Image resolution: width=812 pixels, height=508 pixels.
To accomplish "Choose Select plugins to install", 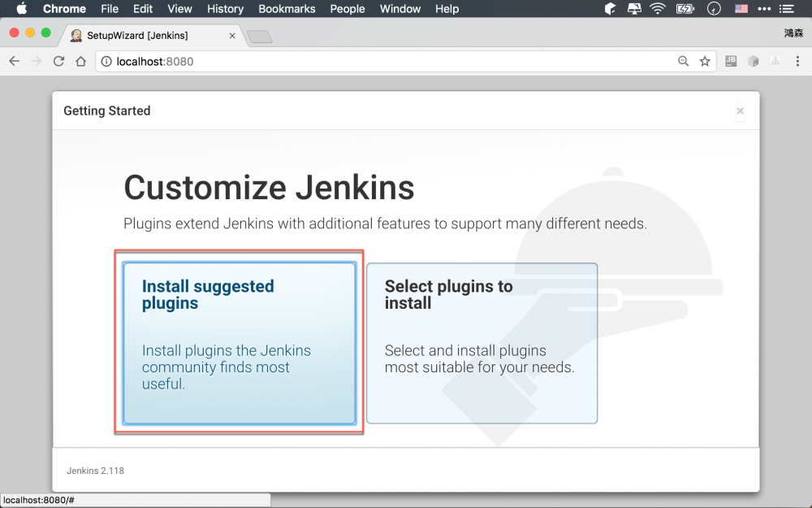I will click(482, 342).
